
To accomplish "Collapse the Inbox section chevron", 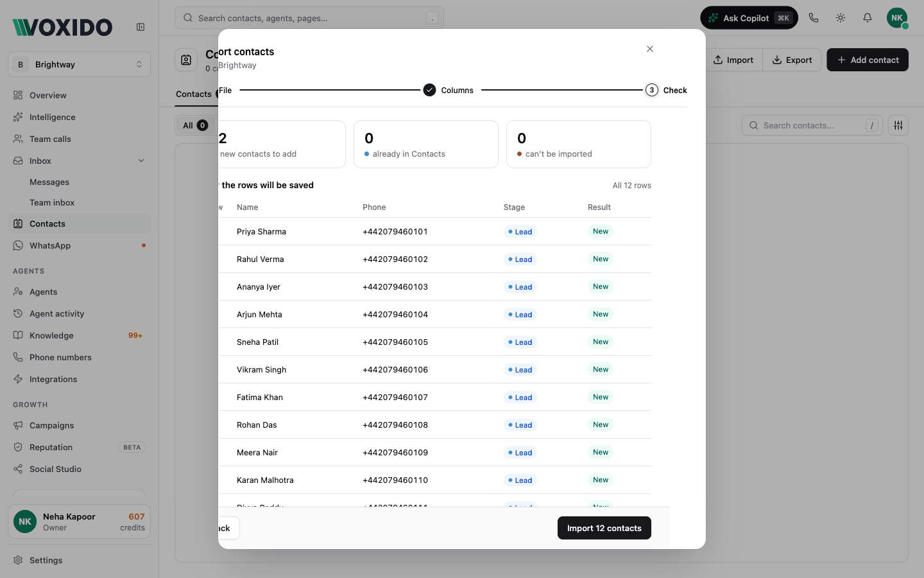I will [141, 161].
